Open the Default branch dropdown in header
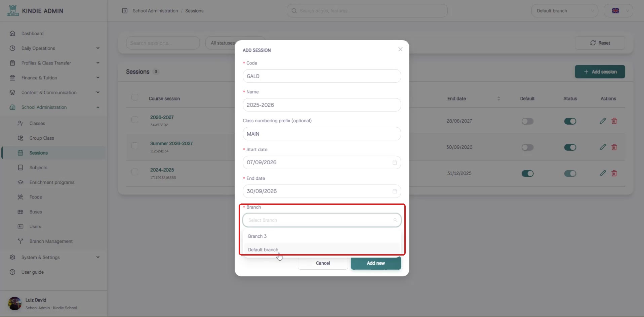644x317 pixels. coord(565,11)
